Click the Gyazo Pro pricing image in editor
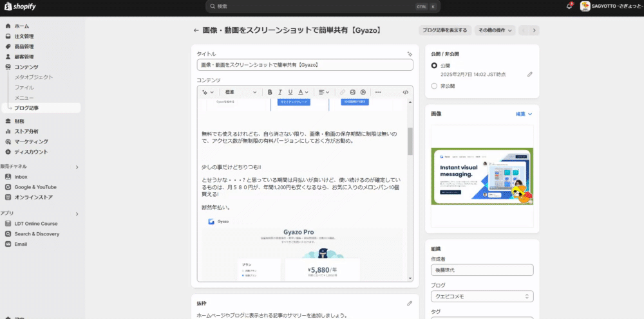 302,250
